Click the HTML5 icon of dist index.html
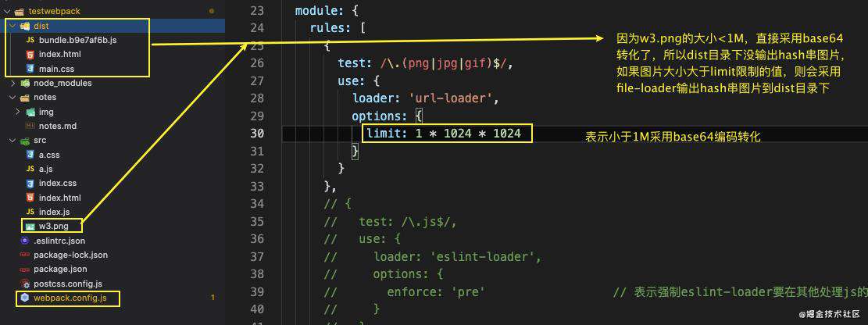Viewport: 868px width, 325px height. tap(30, 54)
